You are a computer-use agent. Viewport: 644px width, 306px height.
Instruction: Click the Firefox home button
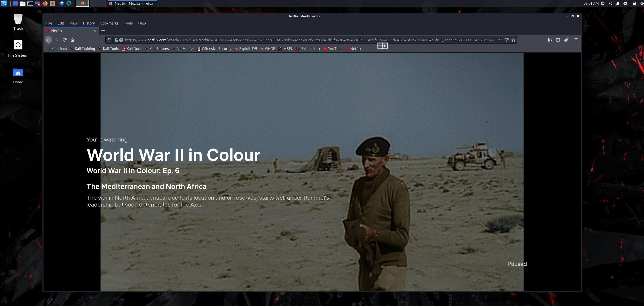[72, 40]
